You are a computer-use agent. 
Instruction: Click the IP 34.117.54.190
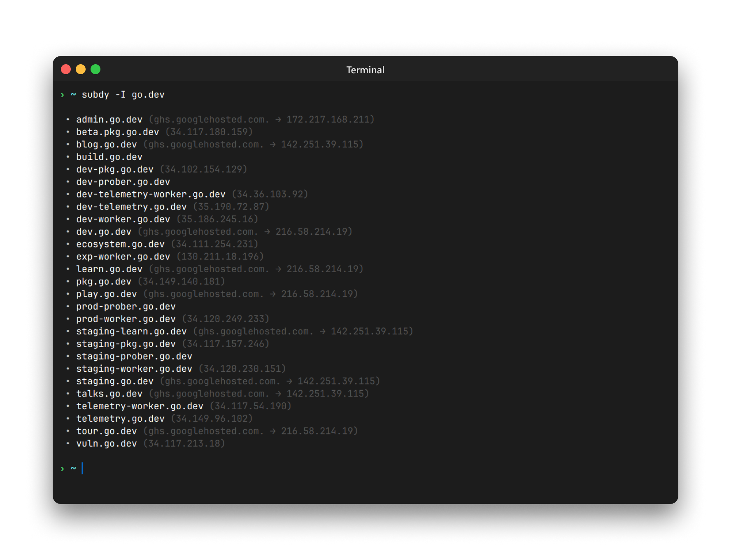pyautogui.click(x=251, y=406)
